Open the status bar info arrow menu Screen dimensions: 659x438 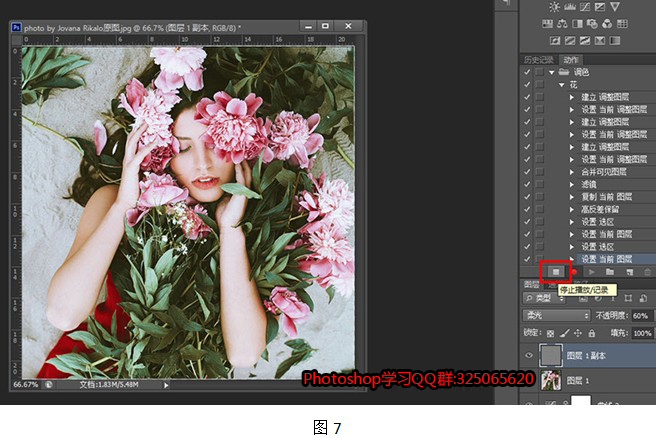tap(166, 385)
